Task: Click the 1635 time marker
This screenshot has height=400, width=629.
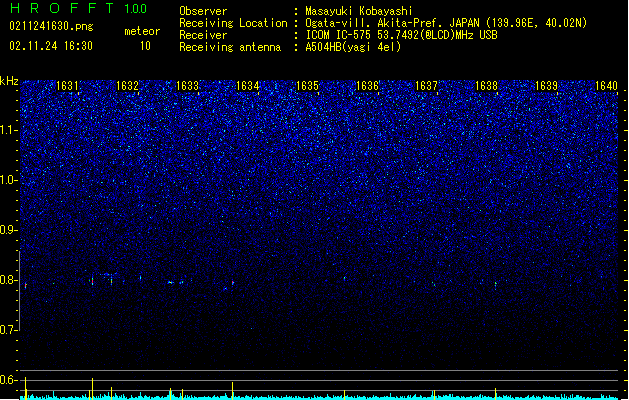Action: 307,86
